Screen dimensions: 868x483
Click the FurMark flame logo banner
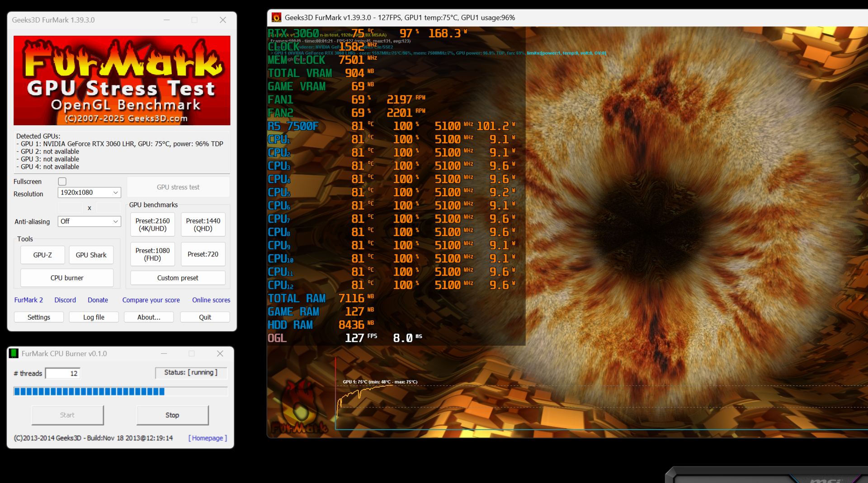121,80
